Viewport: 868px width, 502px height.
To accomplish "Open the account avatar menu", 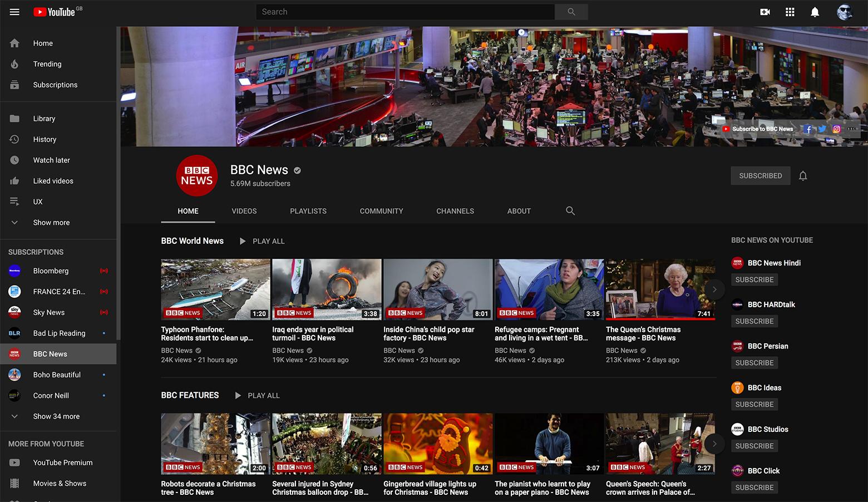I will click(845, 12).
